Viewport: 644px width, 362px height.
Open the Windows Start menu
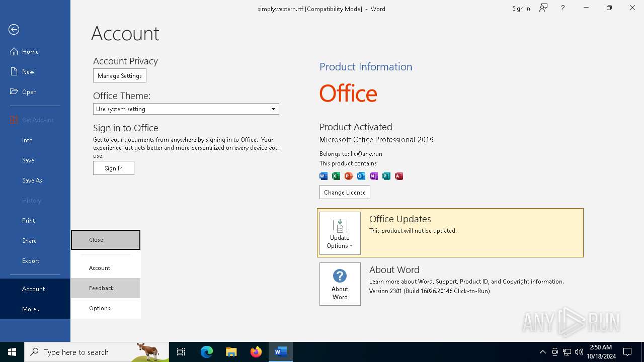pyautogui.click(x=12, y=352)
